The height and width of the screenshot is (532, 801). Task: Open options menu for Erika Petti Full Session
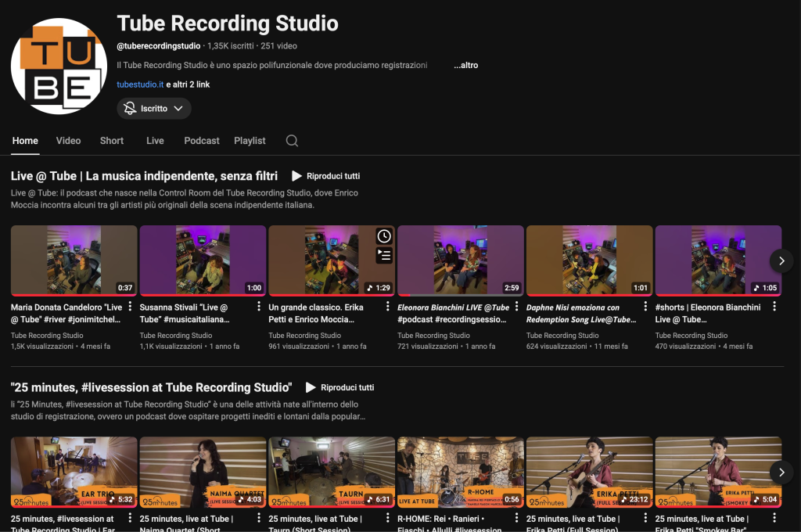[x=645, y=518]
